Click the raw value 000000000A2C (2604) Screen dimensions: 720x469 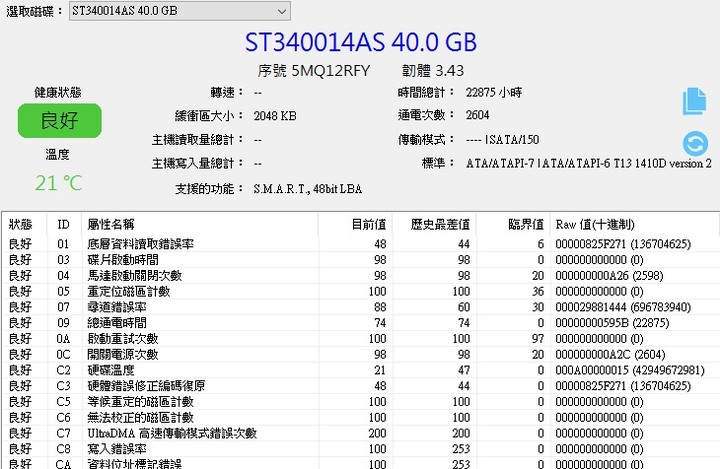click(x=610, y=355)
